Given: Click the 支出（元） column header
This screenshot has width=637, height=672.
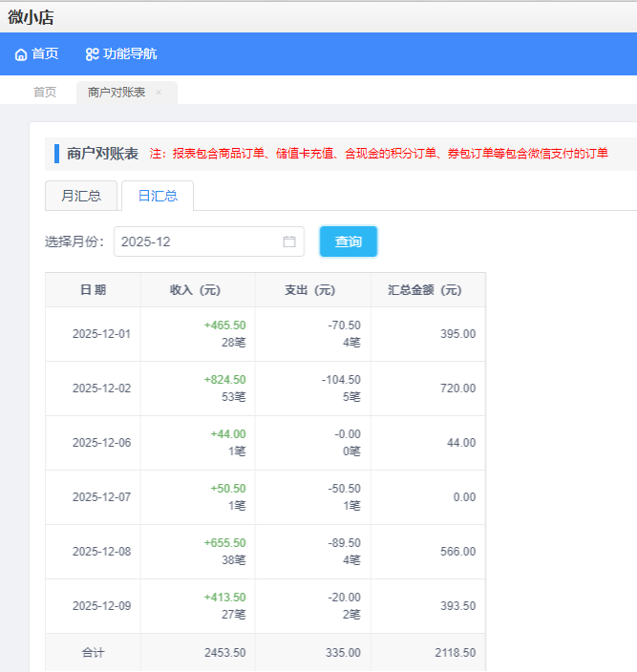Looking at the screenshot, I should pos(312,290).
